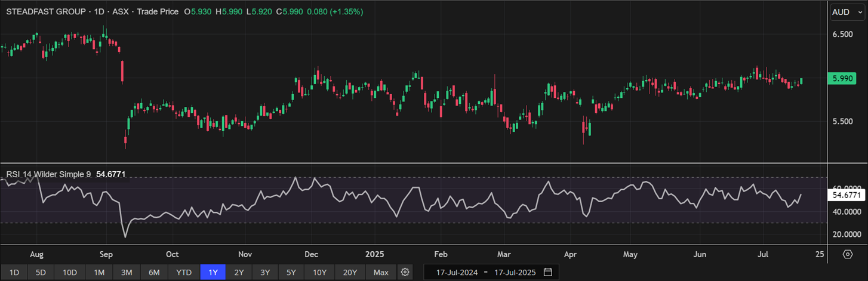Click the active 1Y range button

[213, 273]
